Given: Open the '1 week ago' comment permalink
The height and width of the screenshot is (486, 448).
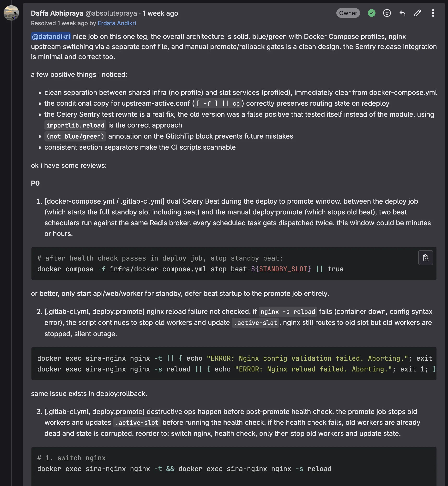Looking at the screenshot, I should point(160,13).
